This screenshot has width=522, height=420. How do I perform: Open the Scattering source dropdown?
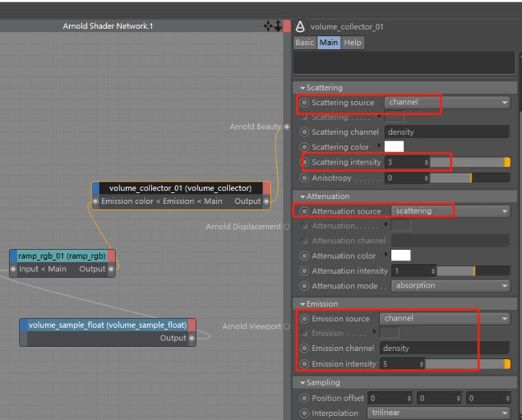pos(447,102)
